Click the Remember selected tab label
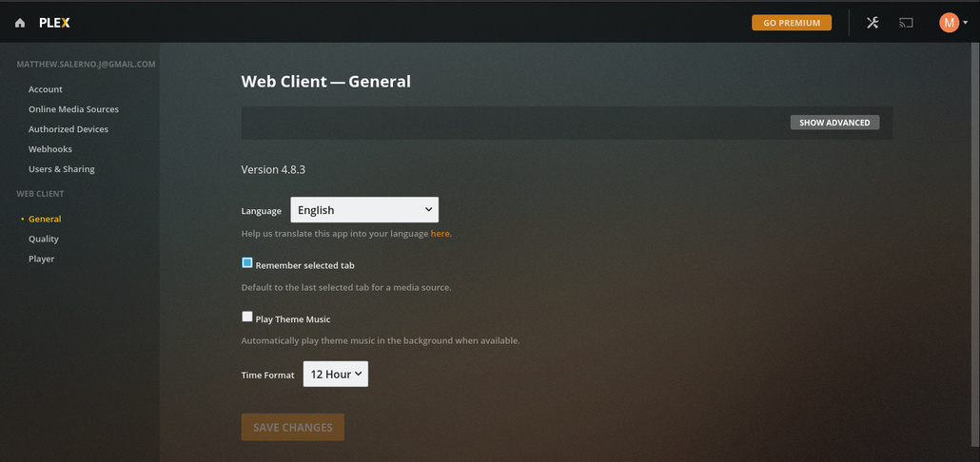 pyautogui.click(x=305, y=265)
